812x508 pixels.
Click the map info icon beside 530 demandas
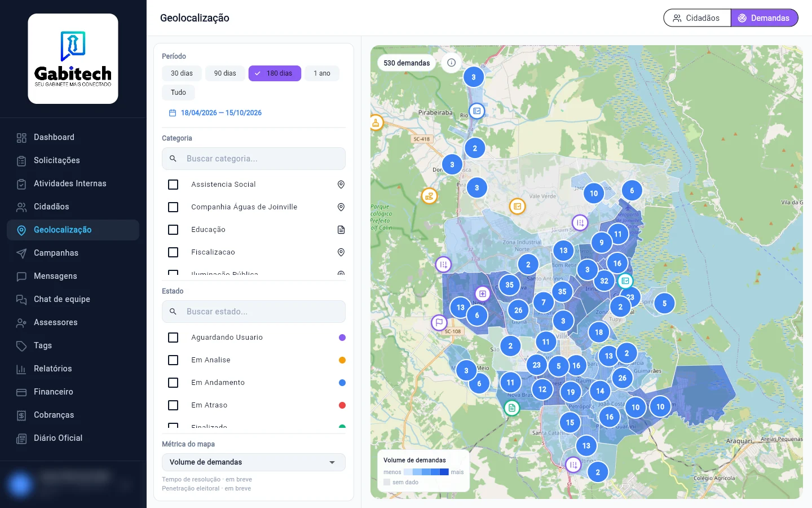coord(451,63)
